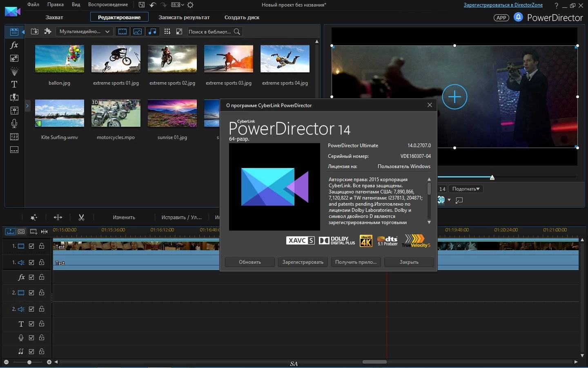Open the preview fit zoom dropdown
The width and height of the screenshot is (588, 368).
(465, 189)
